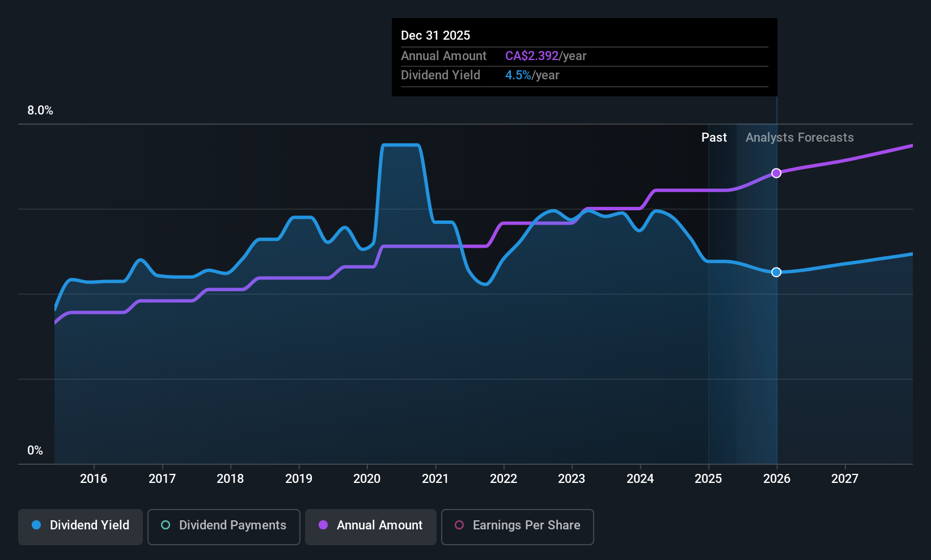Image resolution: width=931 pixels, height=560 pixels.
Task: Toggle the Annual Amount series
Action: pyautogui.click(x=371, y=527)
